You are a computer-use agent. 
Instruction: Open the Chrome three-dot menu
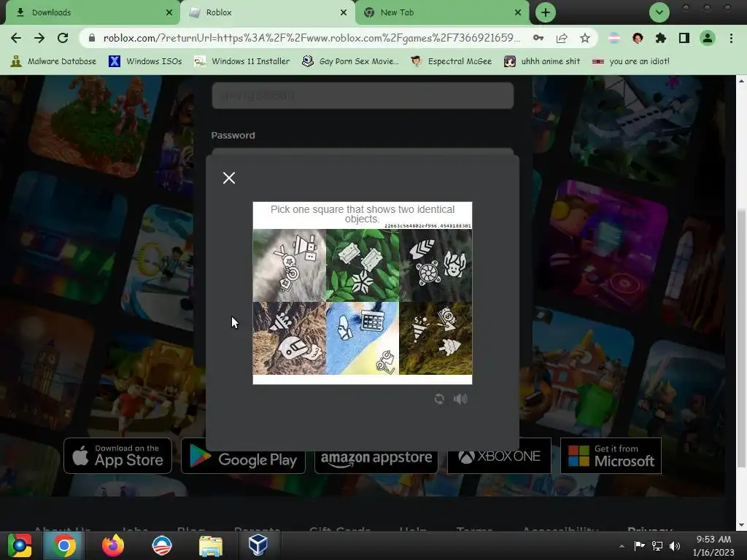731,38
